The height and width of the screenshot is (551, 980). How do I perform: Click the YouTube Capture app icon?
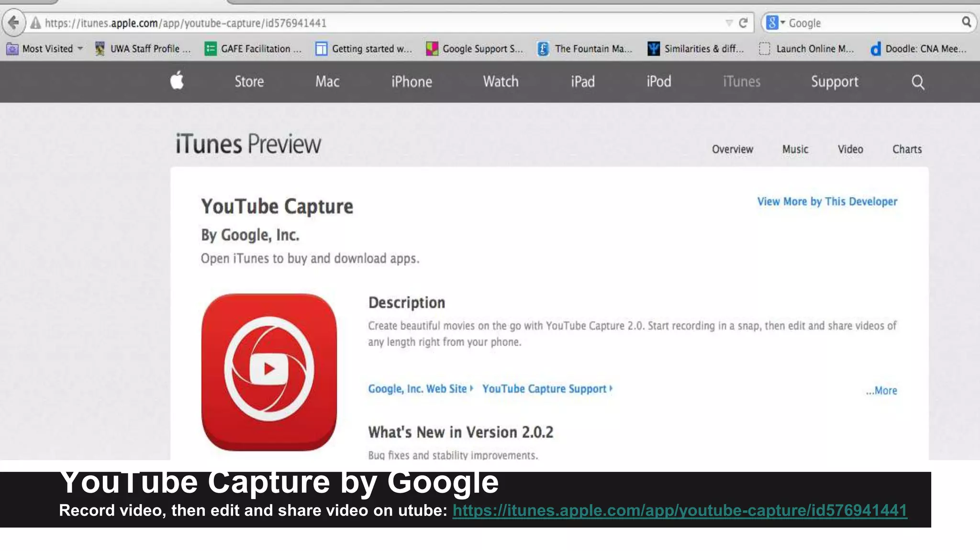(x=269, y=372)
